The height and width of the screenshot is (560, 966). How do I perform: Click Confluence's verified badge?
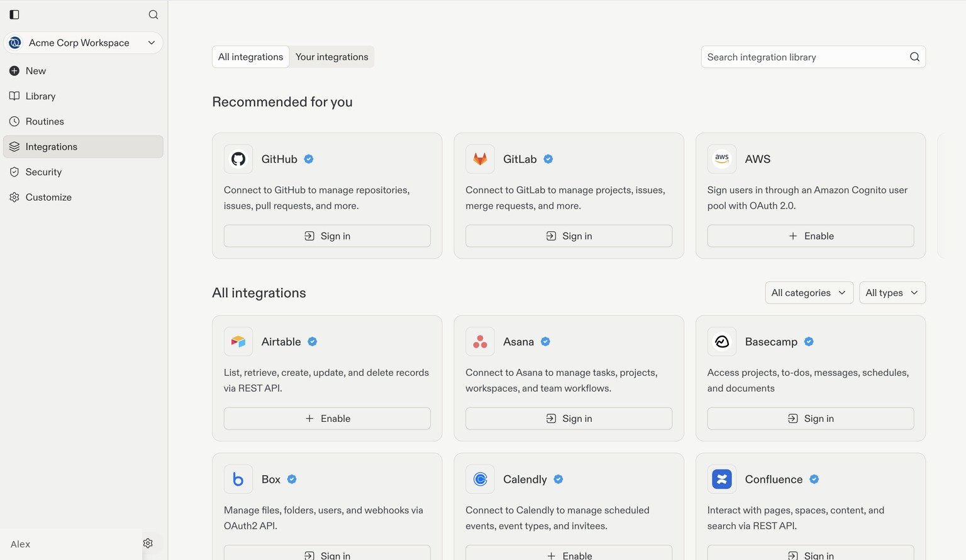pos(814,479)
